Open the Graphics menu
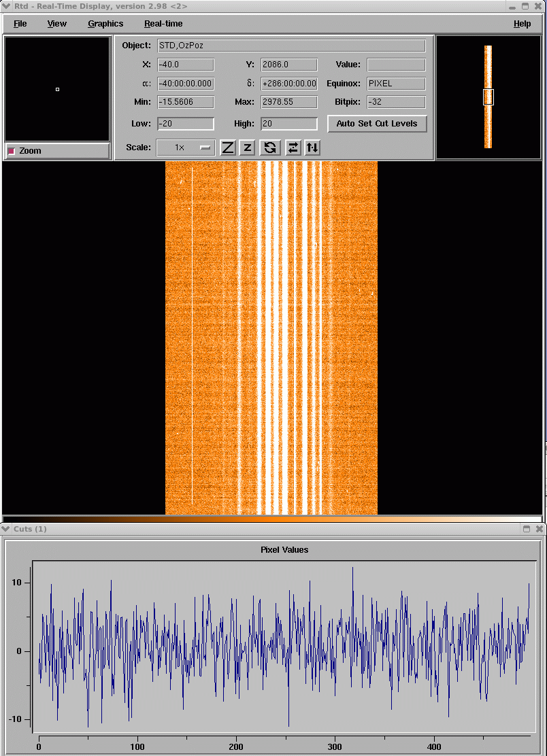This screenshot has width=547, height=756. tap(105, 24)
